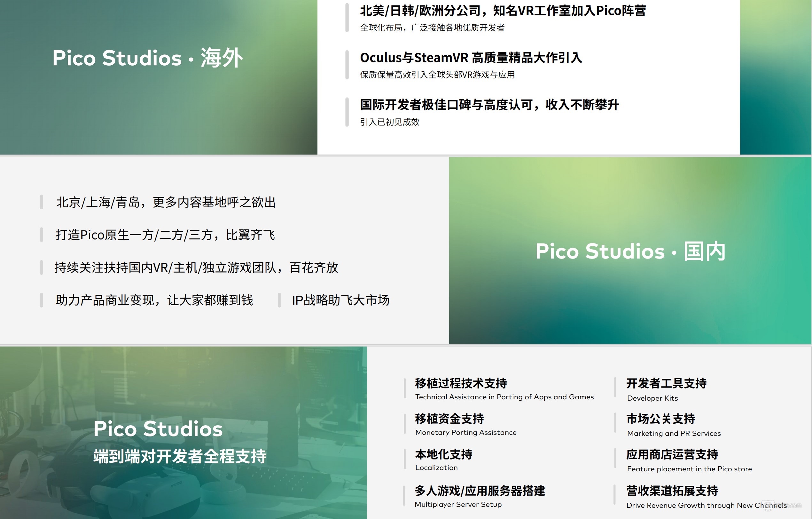Screen dimensions: 812x519
Task: Click the text 全球化布局，广泛接触各地优质开发者
Action: tap(432, 28)
